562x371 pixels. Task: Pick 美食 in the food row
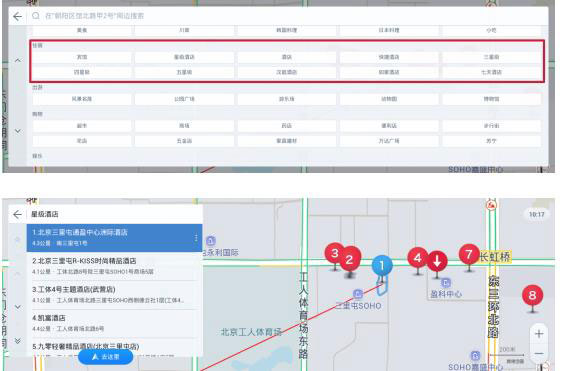[x=82, y=30]
